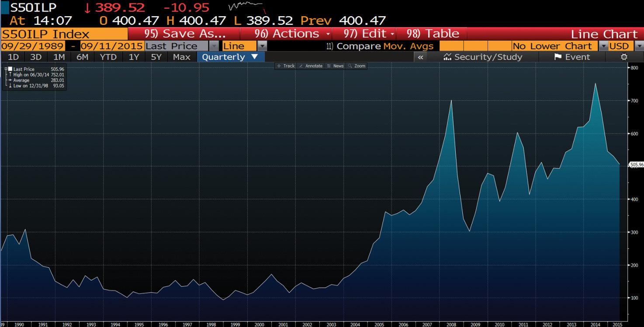Open the Security/Study panel
The width and height of the screenshot is (644, 327).
[483, 57]
